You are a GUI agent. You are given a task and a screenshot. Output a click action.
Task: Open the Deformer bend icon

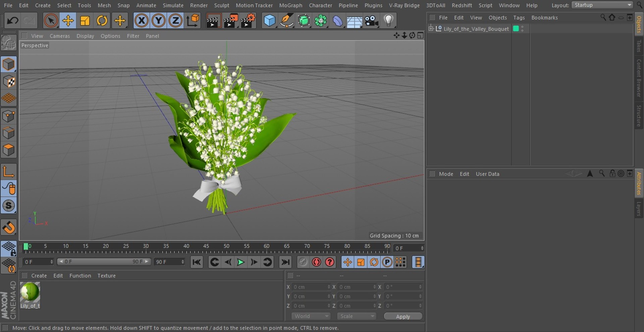tap(337, 21)
